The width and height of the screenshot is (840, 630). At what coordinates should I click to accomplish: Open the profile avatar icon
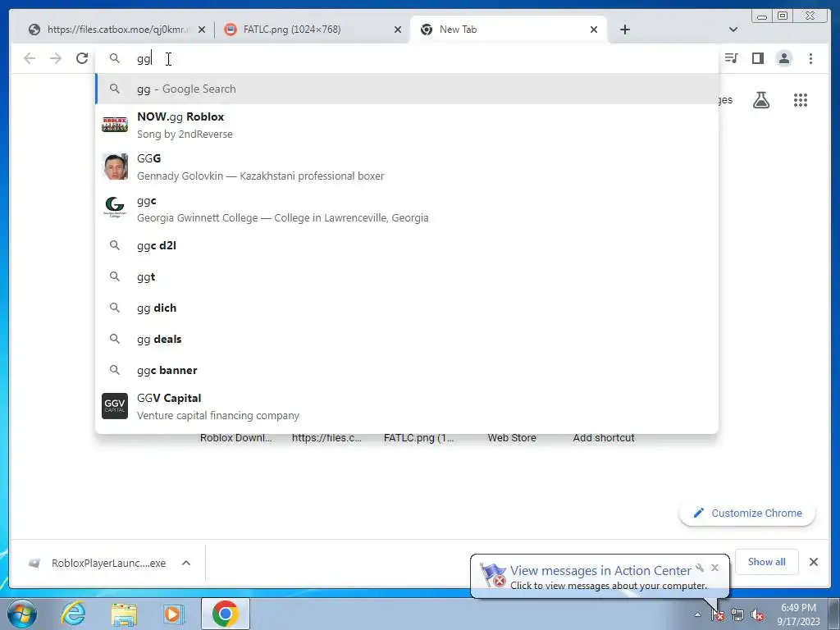pyautogui.click(x=783, y=58)
